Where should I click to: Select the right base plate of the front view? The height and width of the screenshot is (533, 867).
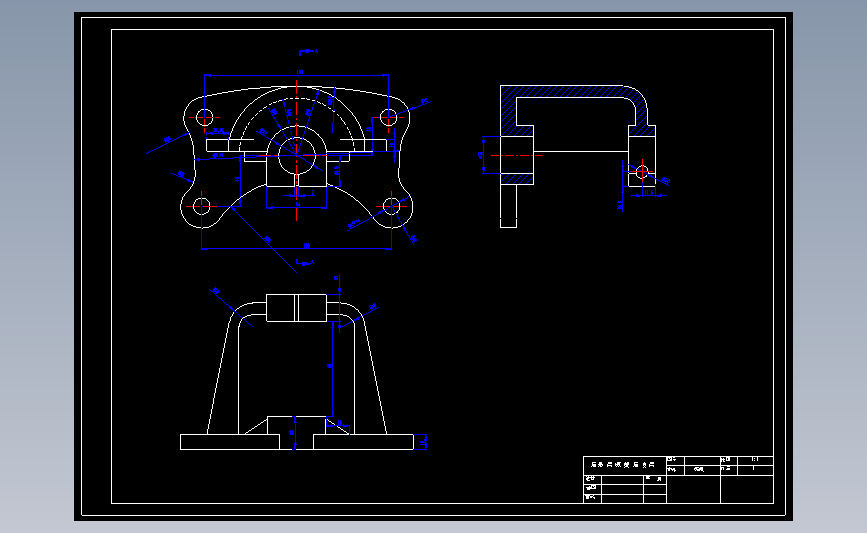[363, 442]
